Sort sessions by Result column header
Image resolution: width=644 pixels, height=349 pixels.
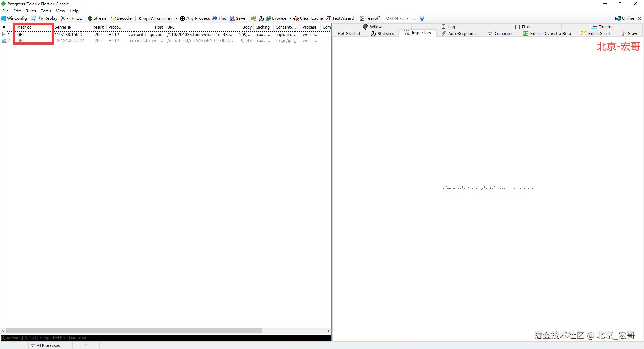tap(98, 27)
